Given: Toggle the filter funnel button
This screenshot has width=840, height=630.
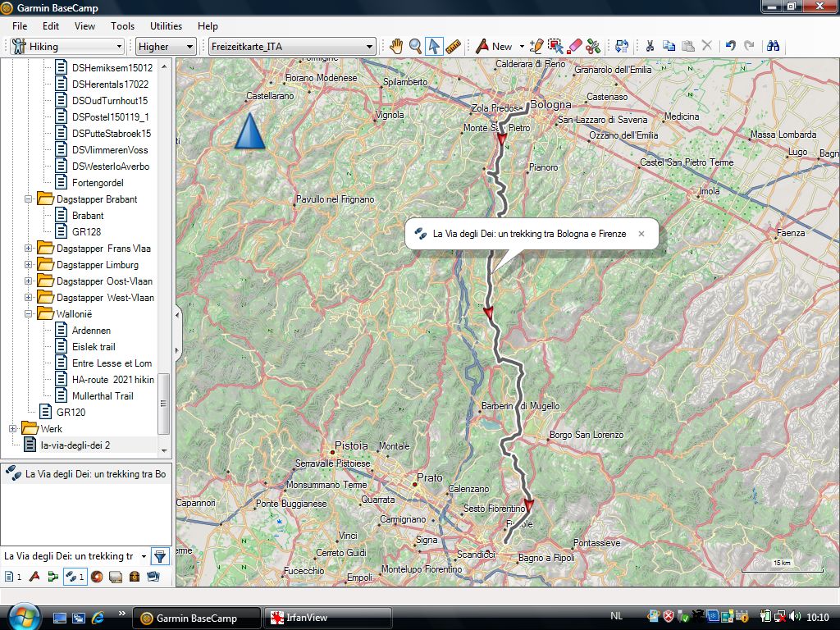Looking at the screenshot, I should pos(160,556).
